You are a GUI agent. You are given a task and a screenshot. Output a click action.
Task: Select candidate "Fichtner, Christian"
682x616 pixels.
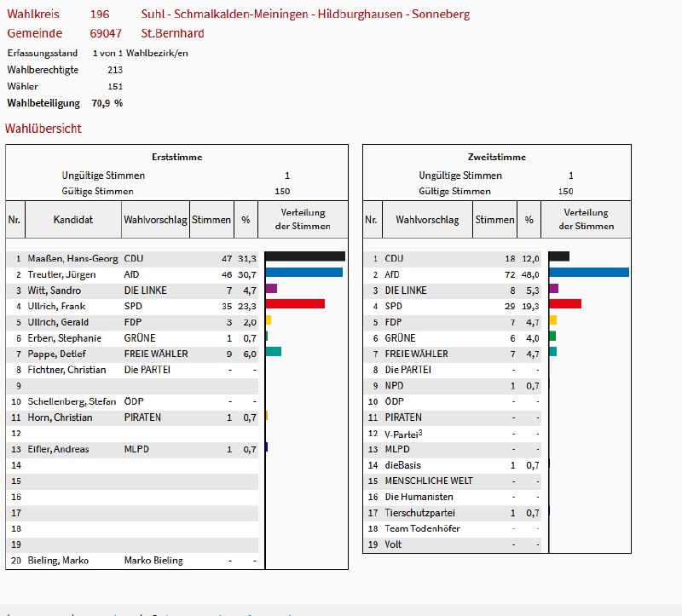coord(66,370)
